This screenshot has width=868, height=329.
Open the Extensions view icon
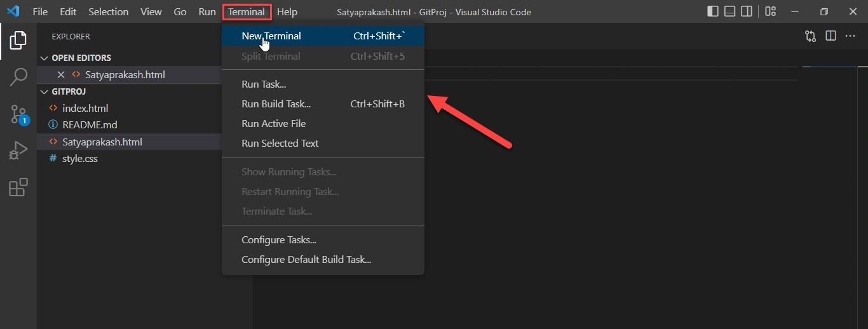coord(18,187)
